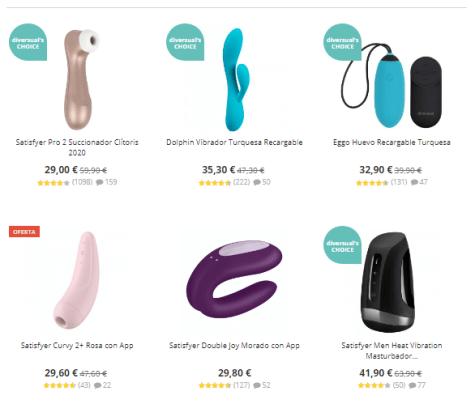Click the Dolphin Vibrador Turquesa Recargable title
The width and height of the screenshot is (475, 404).
point(234,142)
